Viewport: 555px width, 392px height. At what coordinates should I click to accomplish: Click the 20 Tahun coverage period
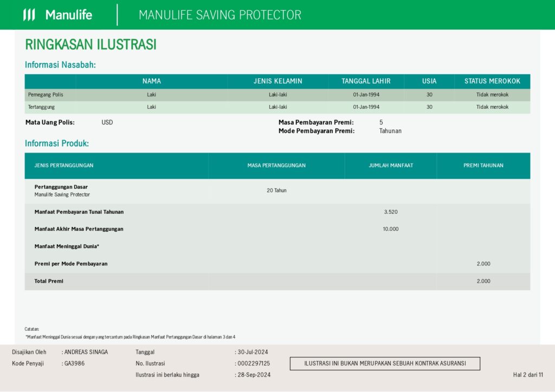coord(277,190)
